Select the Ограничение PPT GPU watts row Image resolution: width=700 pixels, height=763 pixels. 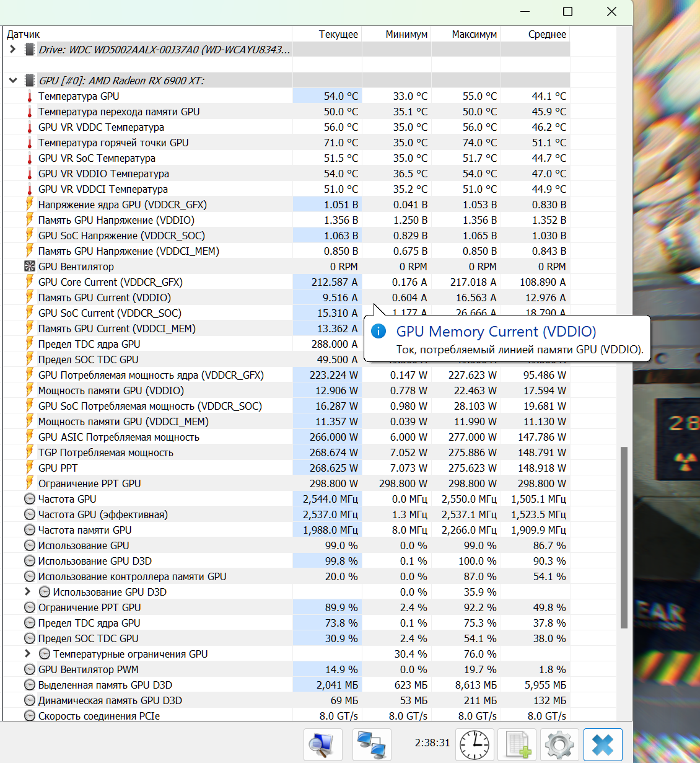pos(286,483)
